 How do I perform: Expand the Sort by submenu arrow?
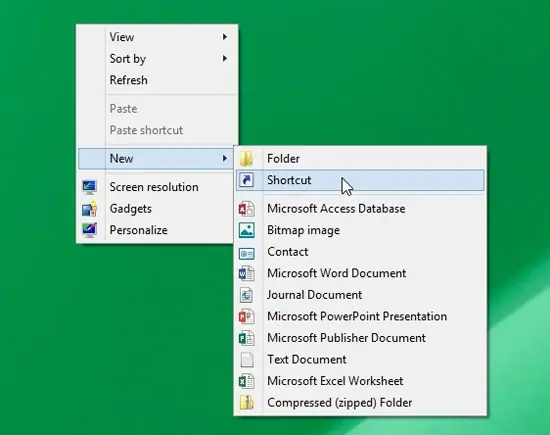click(x=224, y=58)
